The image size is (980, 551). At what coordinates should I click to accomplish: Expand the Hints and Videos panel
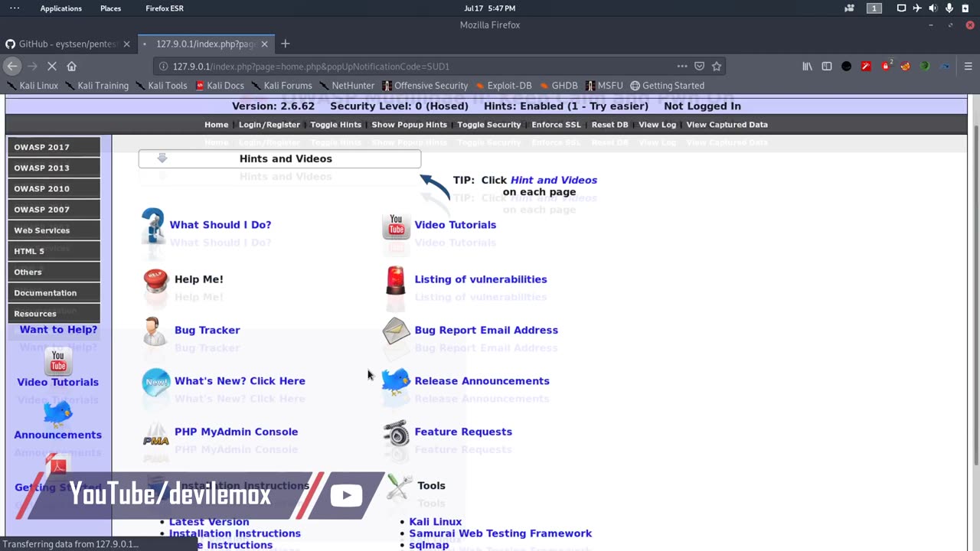[279, 158]
